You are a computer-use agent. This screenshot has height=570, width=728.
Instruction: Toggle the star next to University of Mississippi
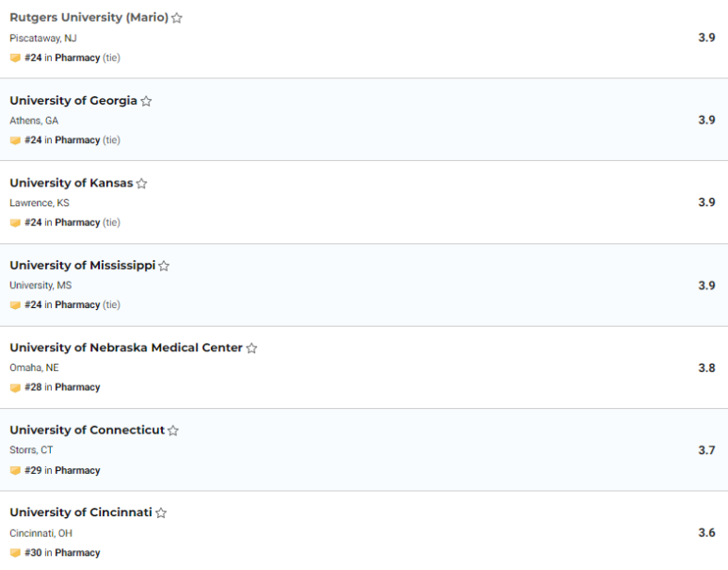(164, 266)
